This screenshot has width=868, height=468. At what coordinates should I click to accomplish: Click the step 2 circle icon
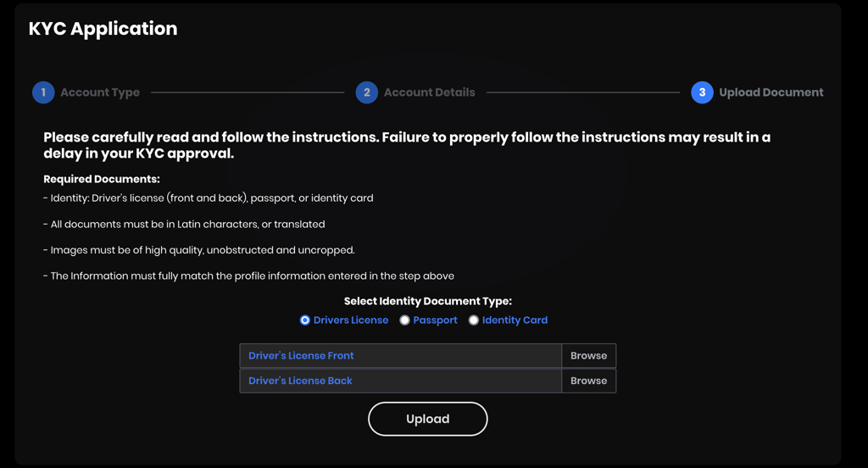366,92
